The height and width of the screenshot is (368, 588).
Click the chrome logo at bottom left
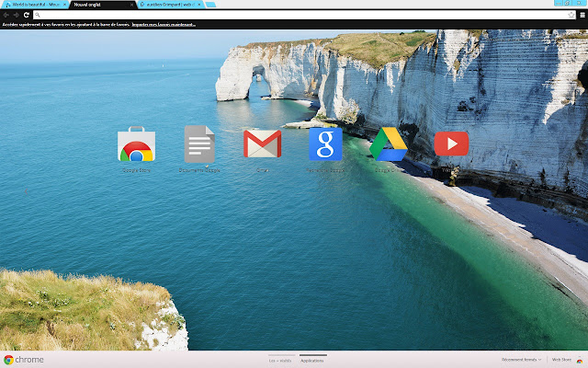point(23,360)
